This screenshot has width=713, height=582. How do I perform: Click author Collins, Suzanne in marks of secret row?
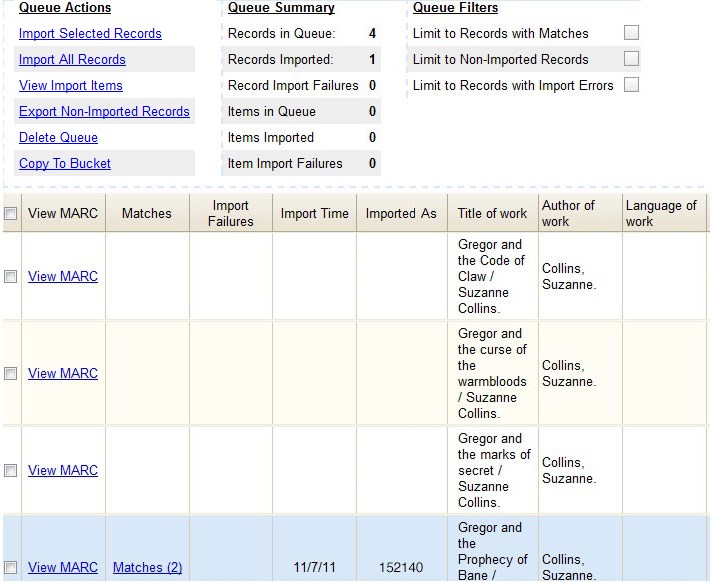pyautogui.click(x=569, y=470)
